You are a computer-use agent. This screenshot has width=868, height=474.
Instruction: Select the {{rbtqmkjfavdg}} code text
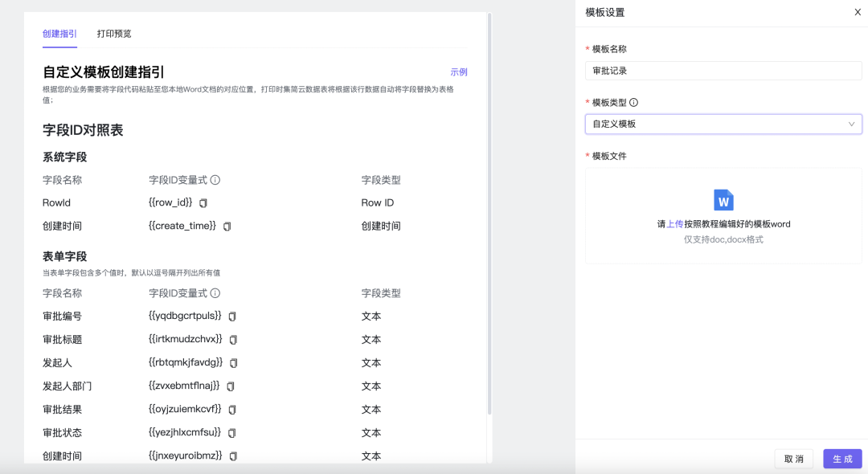[x=186, y=362]
